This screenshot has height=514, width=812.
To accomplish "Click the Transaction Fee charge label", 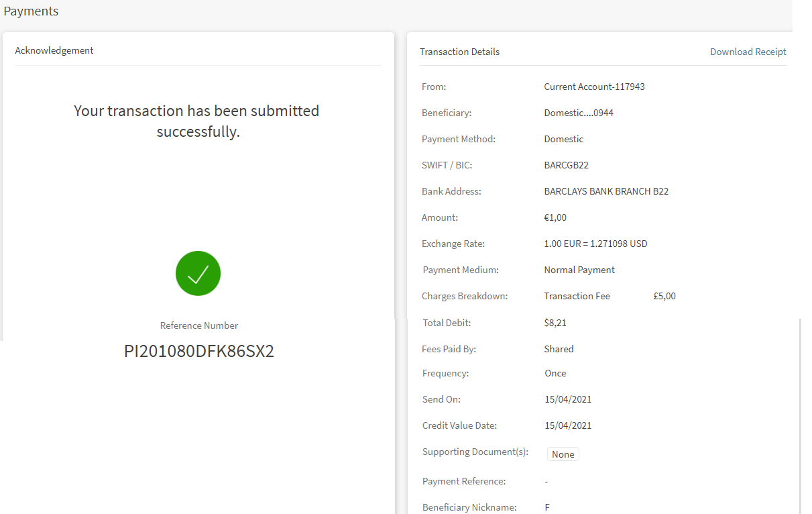I will 577,296.
